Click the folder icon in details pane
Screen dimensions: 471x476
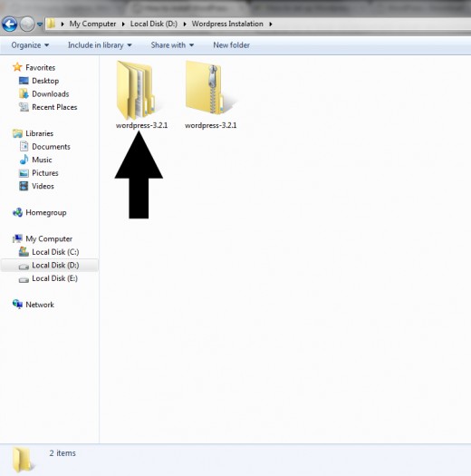22,460
